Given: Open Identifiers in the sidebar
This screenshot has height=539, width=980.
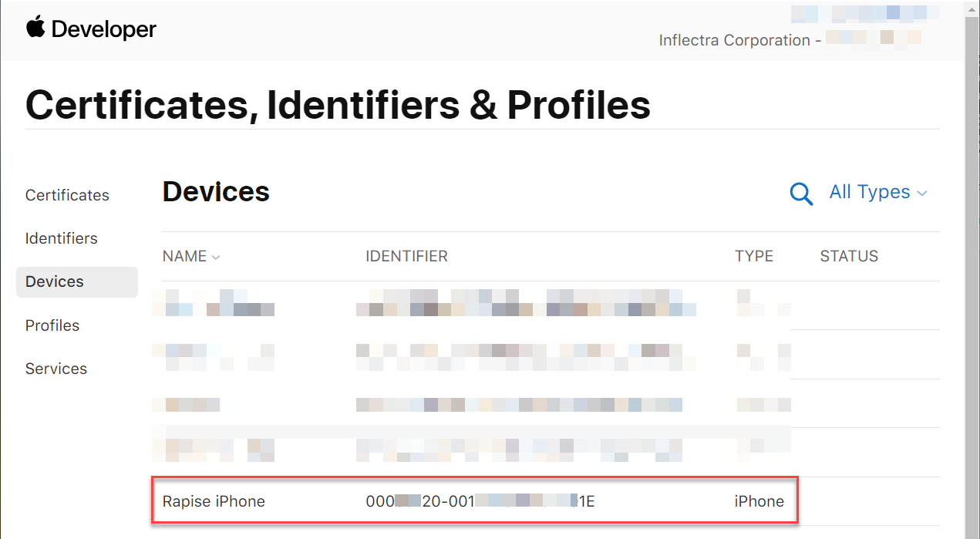Looking at the screenshot, I should coord(61,238).
